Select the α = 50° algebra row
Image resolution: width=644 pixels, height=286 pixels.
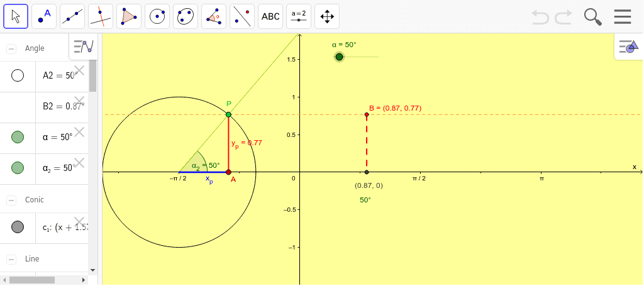45,138
